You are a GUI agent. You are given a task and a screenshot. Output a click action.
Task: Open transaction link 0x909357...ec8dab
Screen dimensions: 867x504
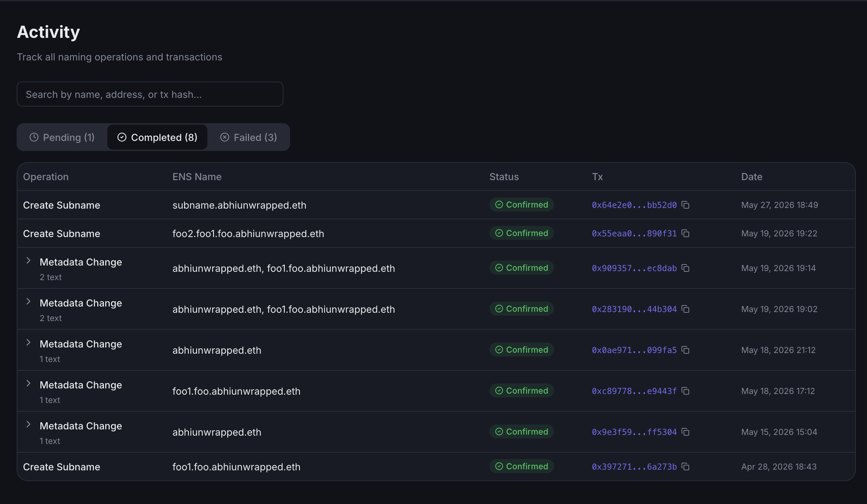click(x=634, y=268)
